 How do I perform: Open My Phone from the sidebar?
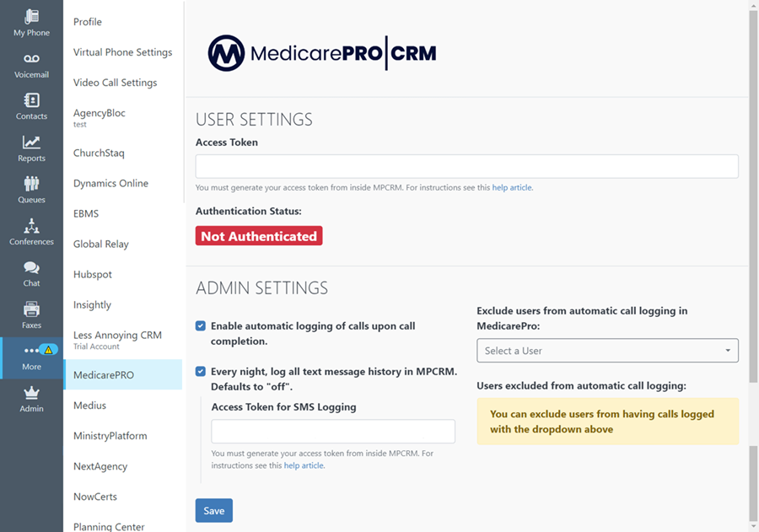coord(31,23)
